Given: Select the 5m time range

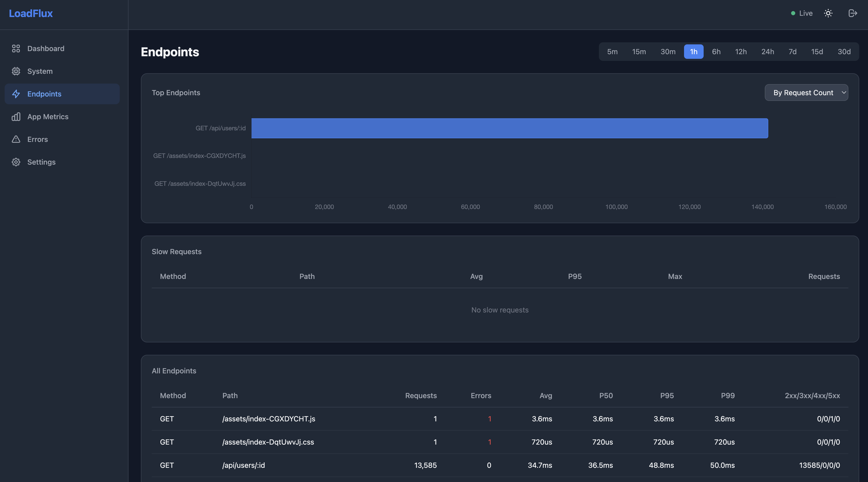Looking at the screenshot, I should pos(612,52).
